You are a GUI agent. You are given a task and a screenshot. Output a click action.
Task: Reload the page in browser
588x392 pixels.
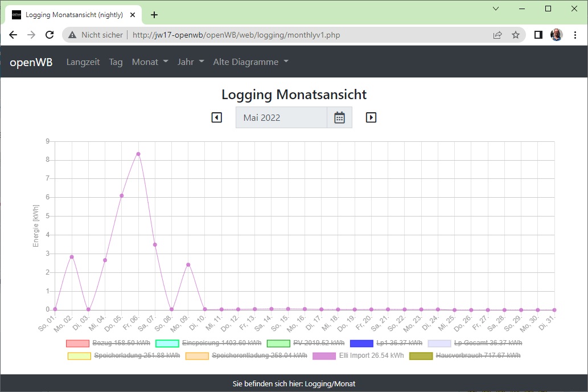50,35
